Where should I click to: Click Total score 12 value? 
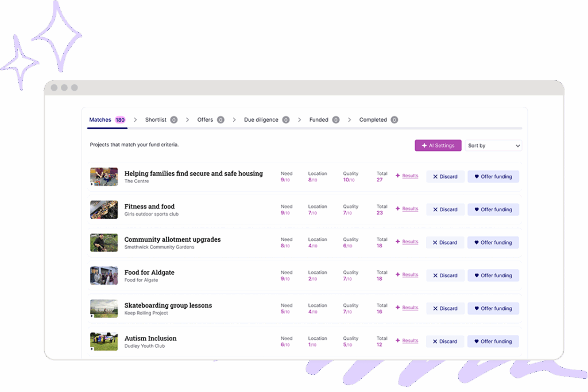[380, 345]
